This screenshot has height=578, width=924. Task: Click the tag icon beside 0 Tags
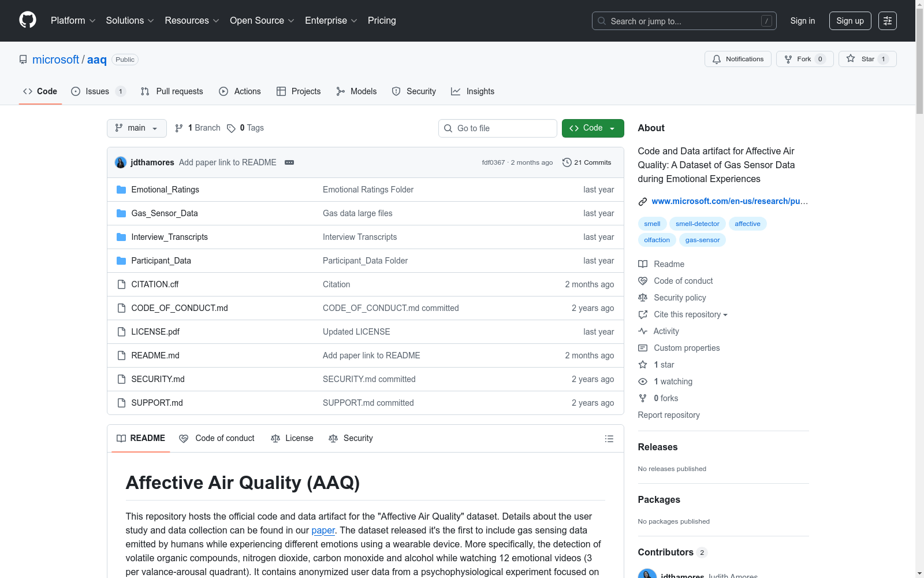231,128
